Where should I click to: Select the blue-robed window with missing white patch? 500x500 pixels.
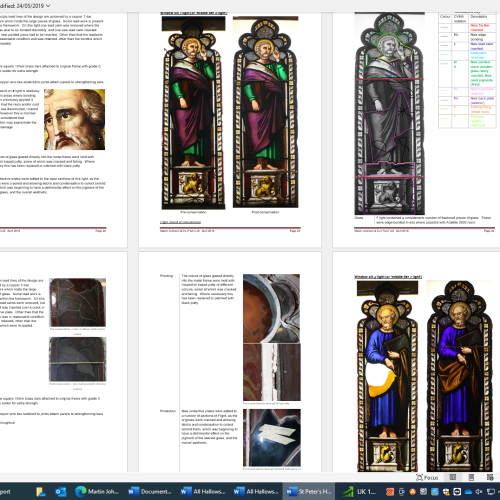pyautogui.click(x=387, y=376)
